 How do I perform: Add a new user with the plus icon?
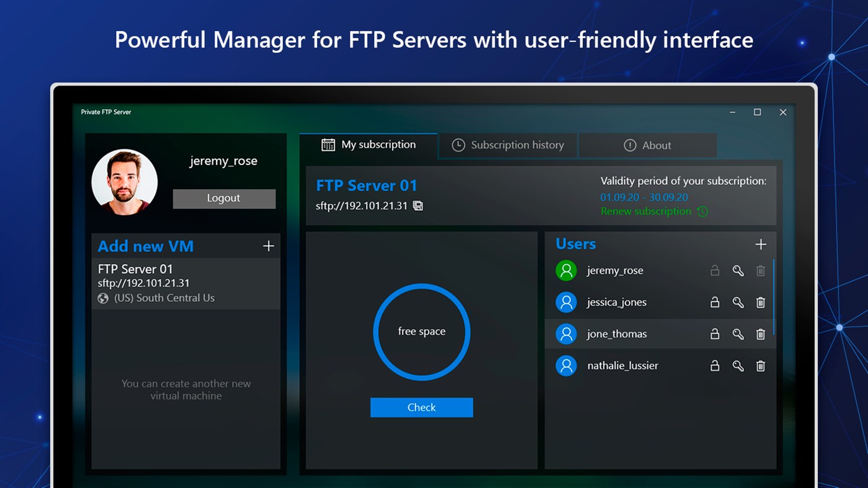coord(761,244)
